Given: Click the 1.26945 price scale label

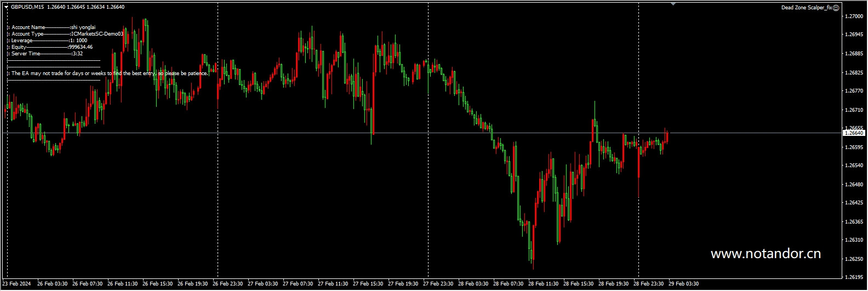Looking at the screenshot, I should 854,35.
